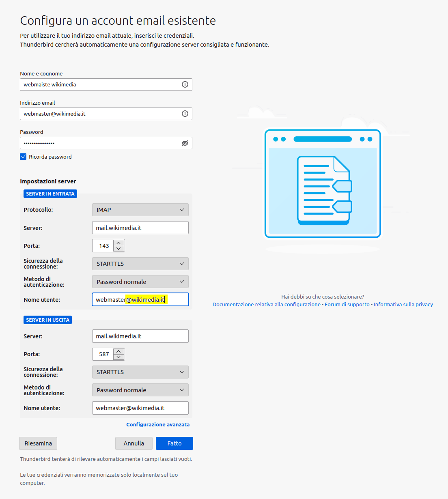
Task: Expand incoming Sicurezza della connessione dropdown
Action: 140,264
